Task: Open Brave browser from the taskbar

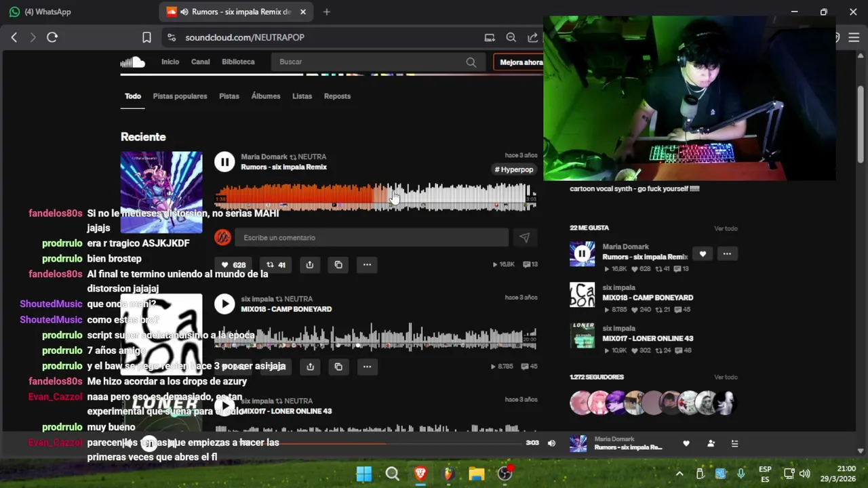Action: tap(420, 474)
